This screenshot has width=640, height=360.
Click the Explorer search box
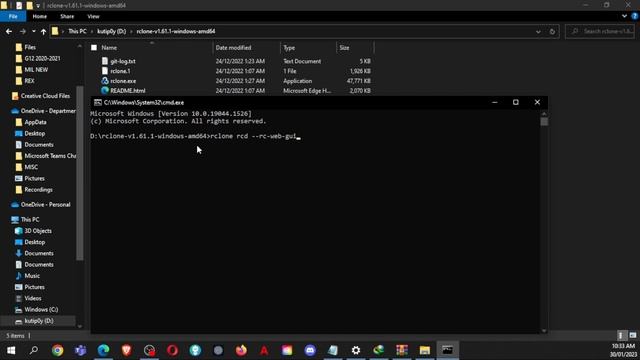coord(600,31)
